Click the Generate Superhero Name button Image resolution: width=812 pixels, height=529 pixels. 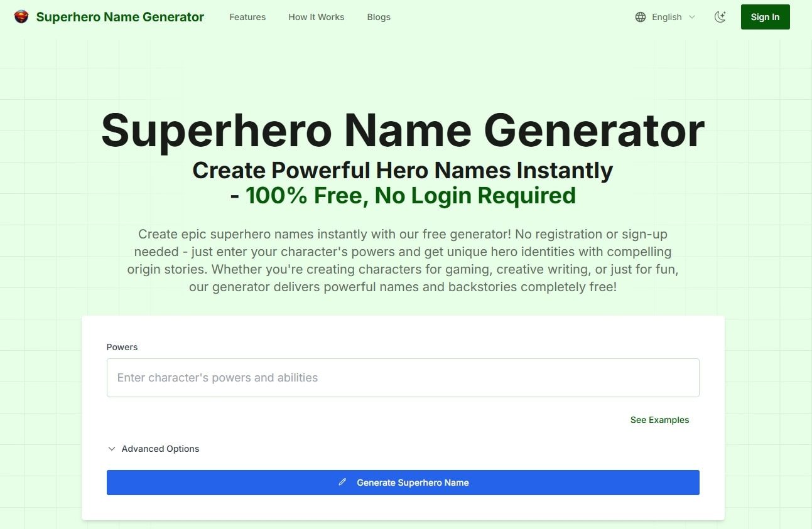(x=403, y=483)
